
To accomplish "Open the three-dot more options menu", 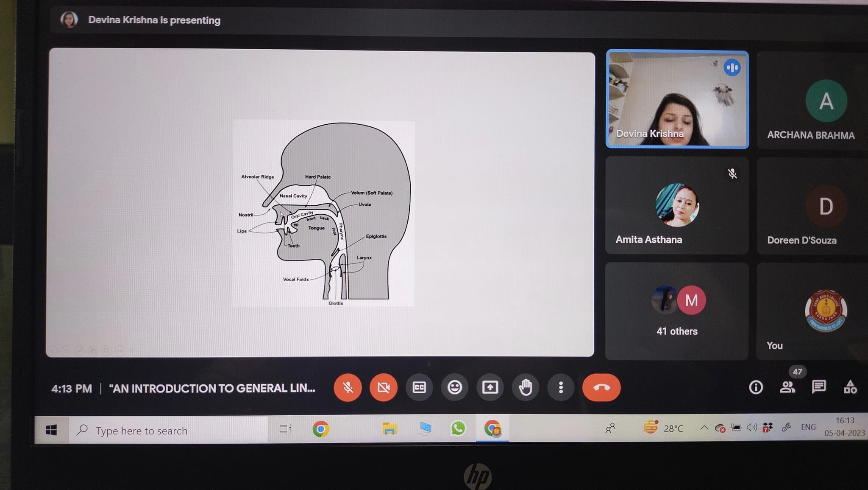I will pyautogui.click(x=561, y=387).
